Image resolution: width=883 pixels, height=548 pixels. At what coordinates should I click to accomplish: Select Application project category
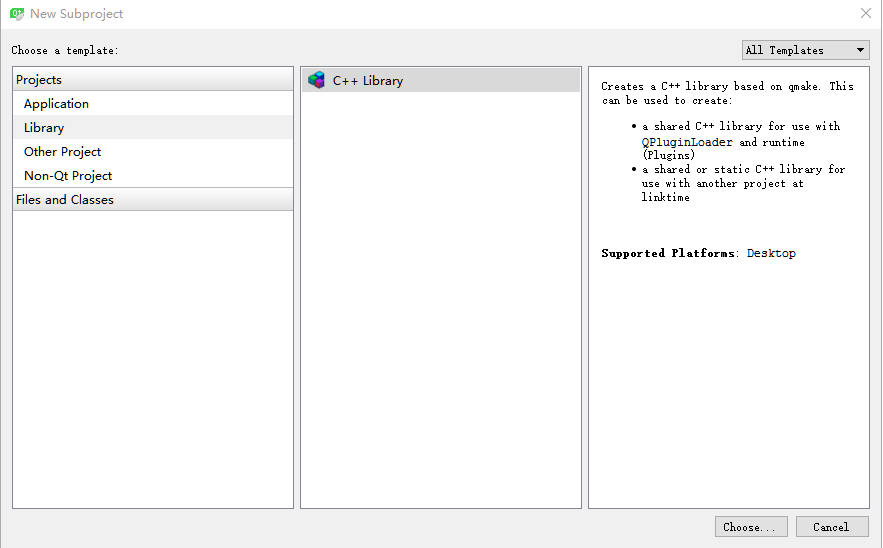(x=153, y=104)
